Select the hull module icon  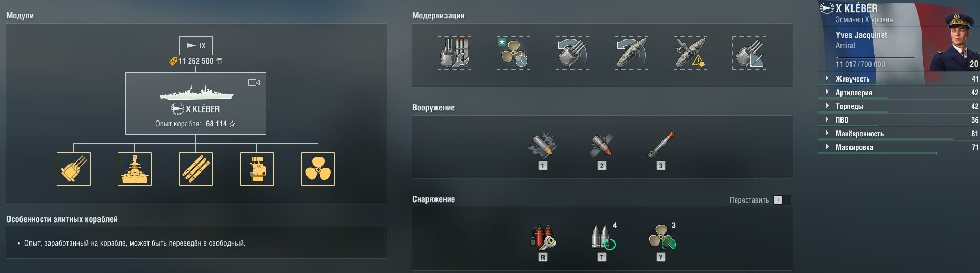[135, 169]
